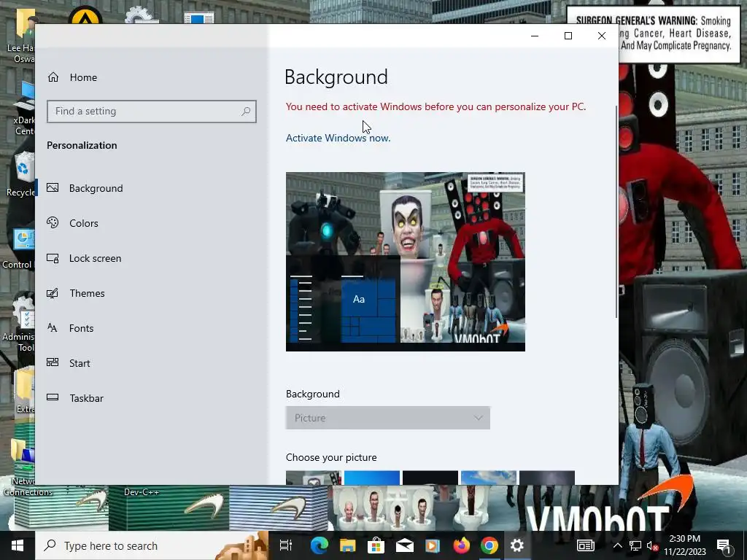
Task: Open the Mail app from the taskbar
Action: click(404, 545)
